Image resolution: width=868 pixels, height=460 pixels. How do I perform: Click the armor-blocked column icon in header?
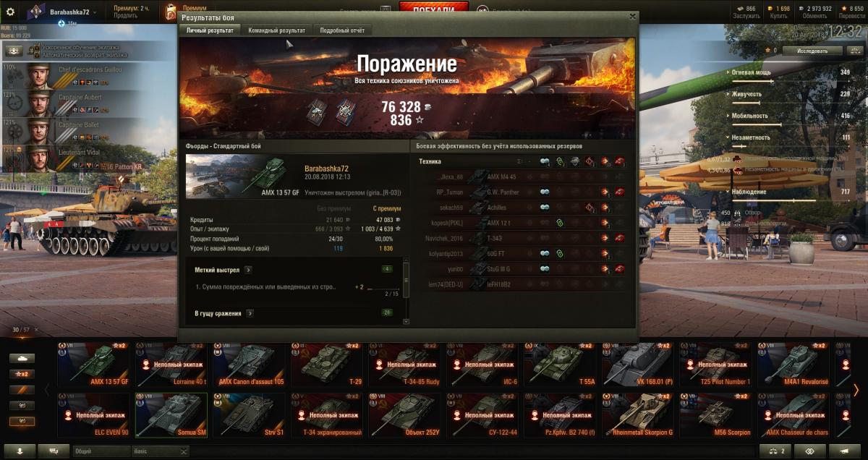[x=575, y=161]
